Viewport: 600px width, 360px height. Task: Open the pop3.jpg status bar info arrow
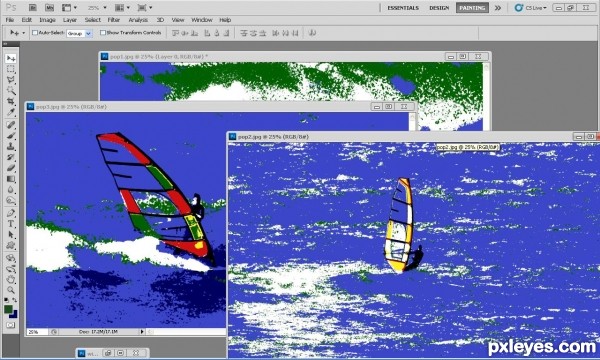coord(142,332)
